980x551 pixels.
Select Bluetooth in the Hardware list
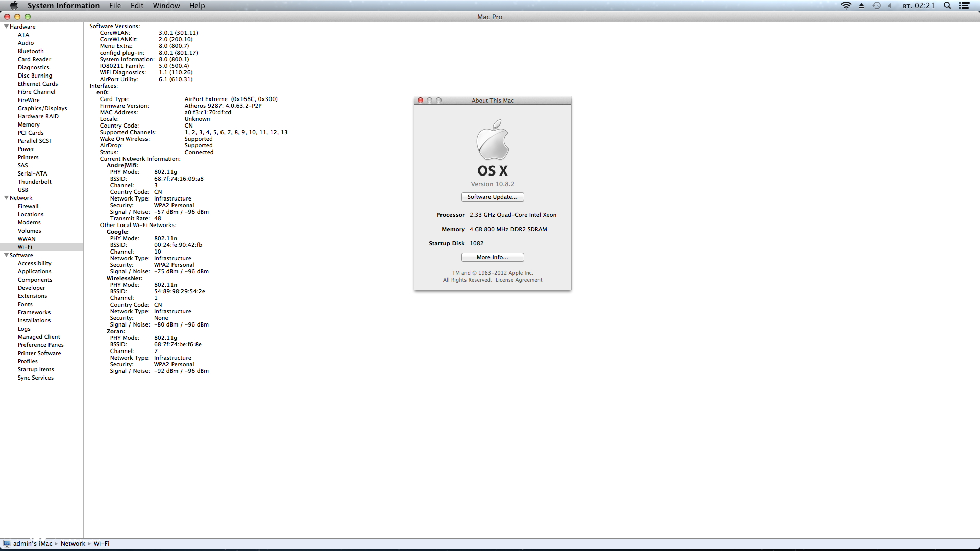(31, 51)
